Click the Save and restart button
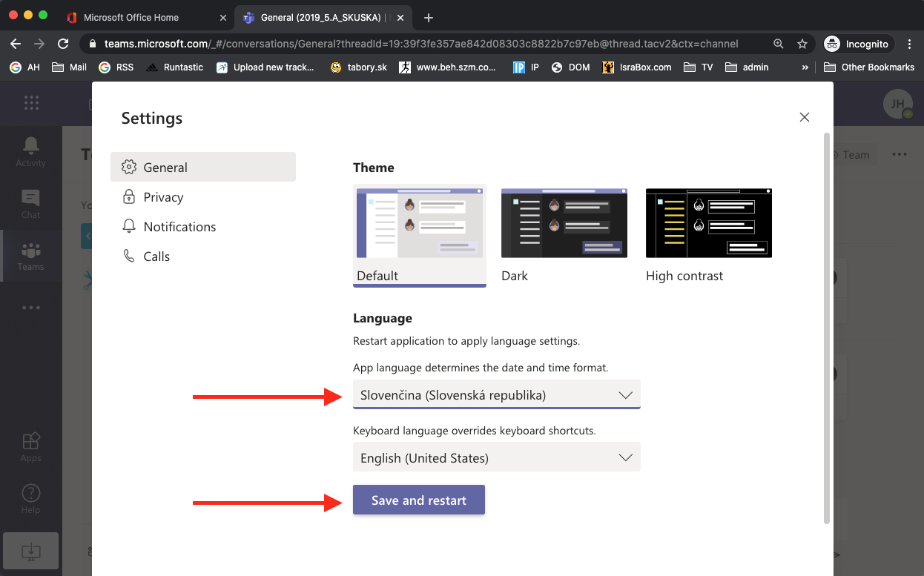Image resolution: width=924 pixels, height=576 pixels. click(419, 500)
